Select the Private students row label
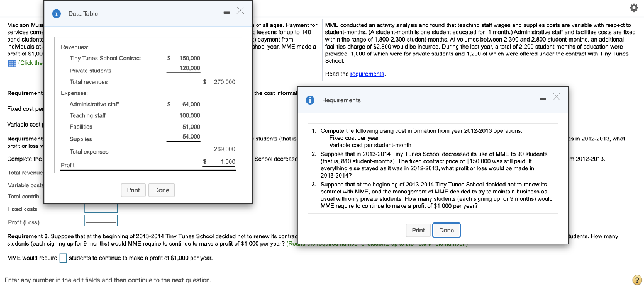This screenshot has height=286, width=644. click(91, 71)
